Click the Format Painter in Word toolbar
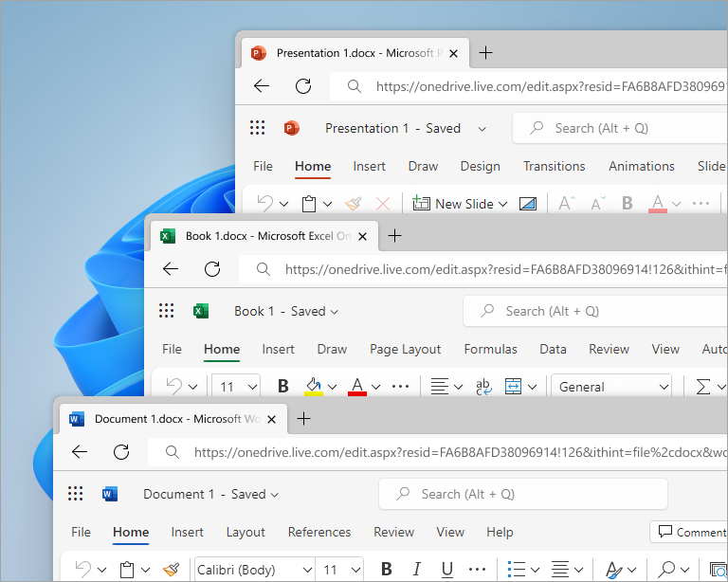The image size is (728, 582). click(x=171, y=570)
